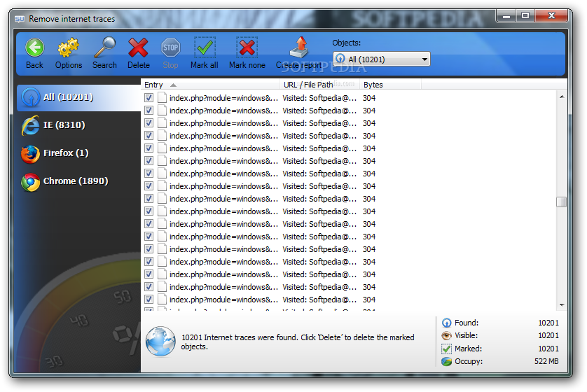Click the Marked checkmark icon in the summary panel

(446, 349)
